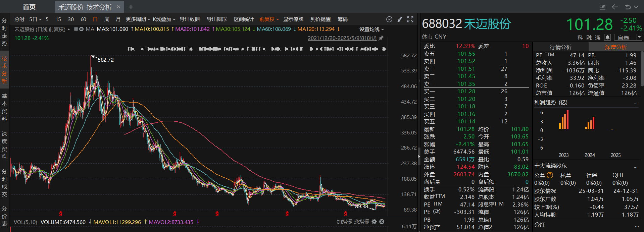Click the 582.72 high price label on chart
The height and width of the screenshot is (232, 644).
coord(106,60)
